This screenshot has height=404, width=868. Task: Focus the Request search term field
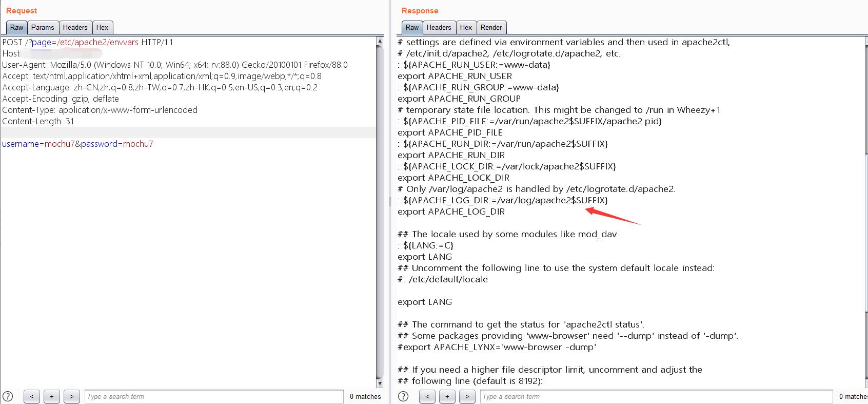[x=214, y=396]
